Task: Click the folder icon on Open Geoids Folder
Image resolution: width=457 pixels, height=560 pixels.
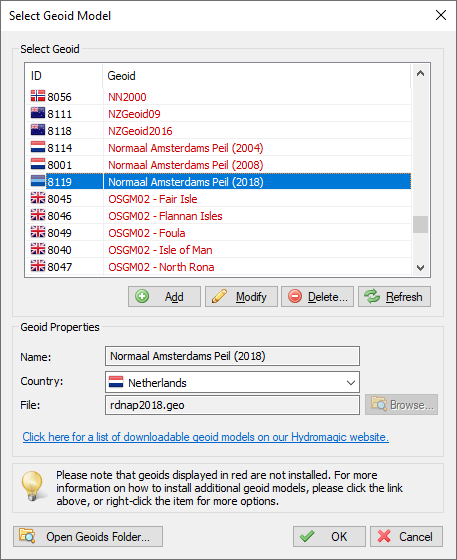Action: coord(27,536)
